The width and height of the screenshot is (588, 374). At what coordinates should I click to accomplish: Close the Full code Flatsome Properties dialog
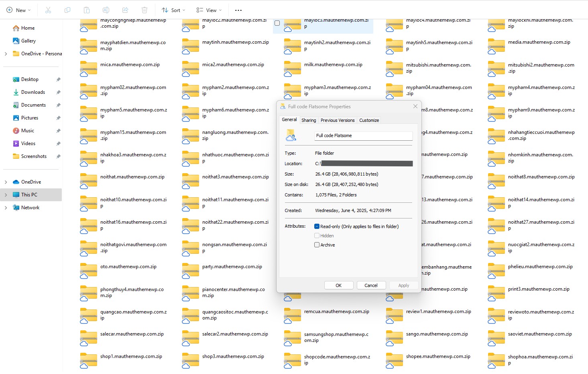pyautogui.click(x=415, y=106)
